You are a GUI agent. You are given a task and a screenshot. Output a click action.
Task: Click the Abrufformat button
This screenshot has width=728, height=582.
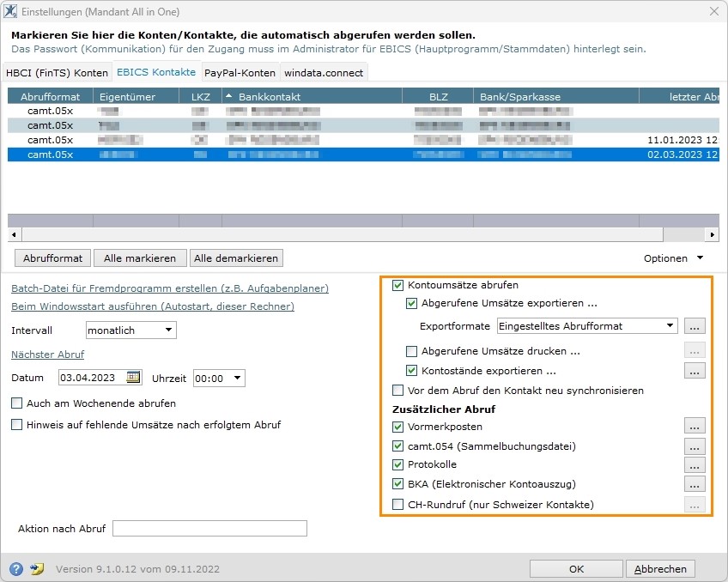[x=53, y=258]
